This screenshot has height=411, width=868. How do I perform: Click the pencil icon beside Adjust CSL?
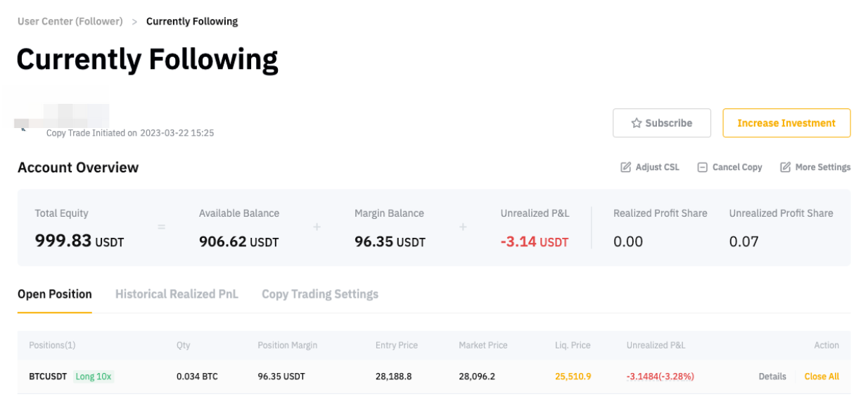pos(625,167)
